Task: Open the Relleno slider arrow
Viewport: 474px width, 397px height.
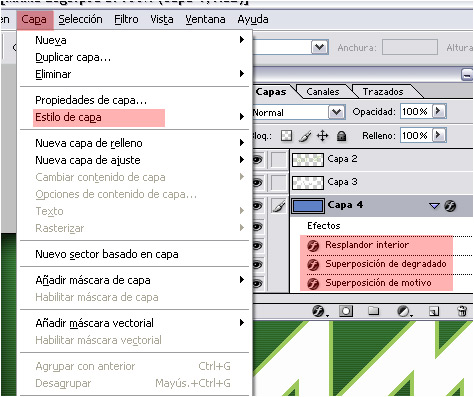Action: [x=439, y=135]
